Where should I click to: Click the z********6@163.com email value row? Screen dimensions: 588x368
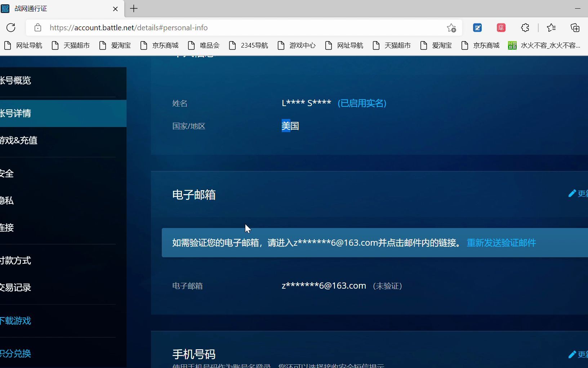click(x=324, y=286)
